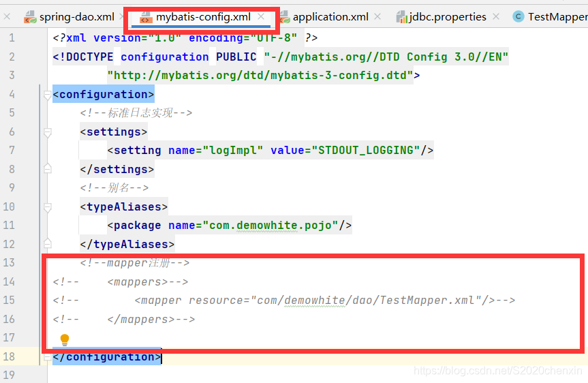Click the mapper注册 comment on line 13
This screenshot has height=383, width=588.
pos(135,263)
